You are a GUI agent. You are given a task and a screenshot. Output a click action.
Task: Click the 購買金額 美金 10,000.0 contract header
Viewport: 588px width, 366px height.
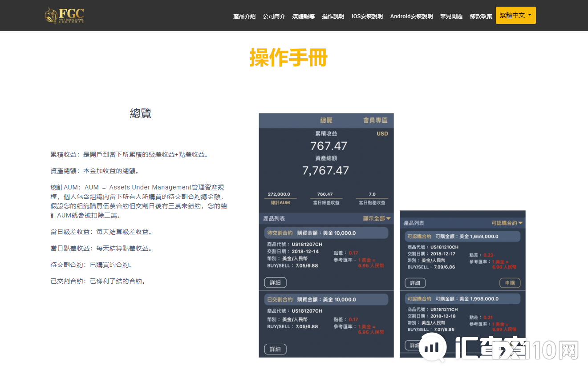[326, 232]
